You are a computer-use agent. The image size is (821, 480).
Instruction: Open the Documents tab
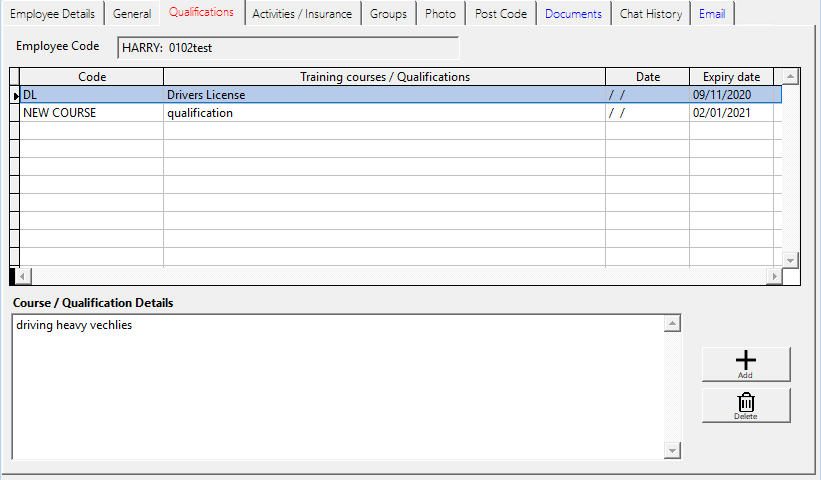point(573,14)
